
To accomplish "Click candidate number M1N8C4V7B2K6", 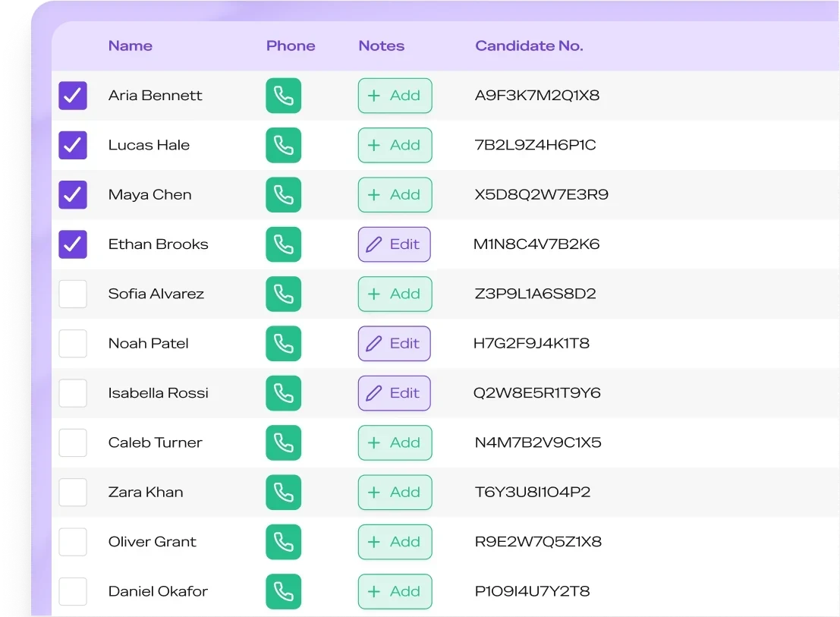I will (536, 244).
